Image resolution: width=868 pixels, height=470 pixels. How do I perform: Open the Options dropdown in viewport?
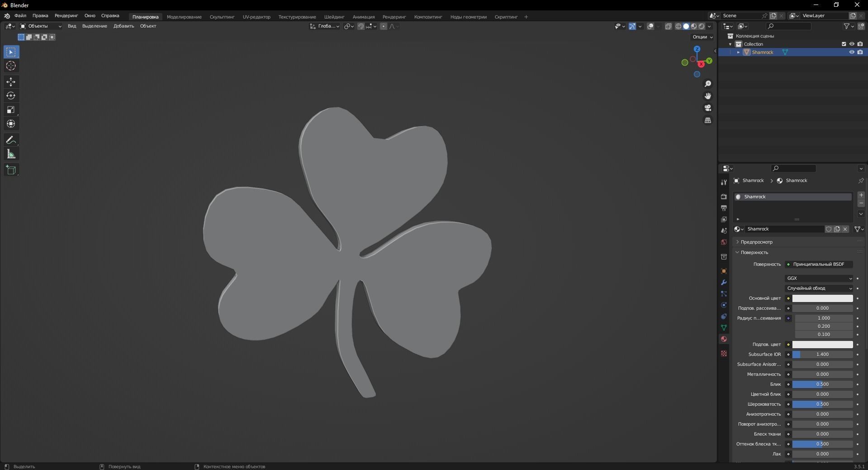click(x=702, y=37)
